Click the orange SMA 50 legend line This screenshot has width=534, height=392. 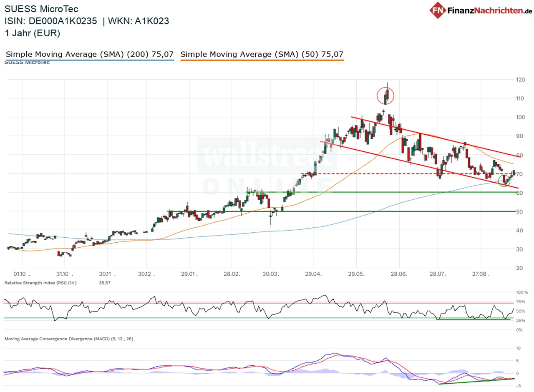(x=262, y=60)
